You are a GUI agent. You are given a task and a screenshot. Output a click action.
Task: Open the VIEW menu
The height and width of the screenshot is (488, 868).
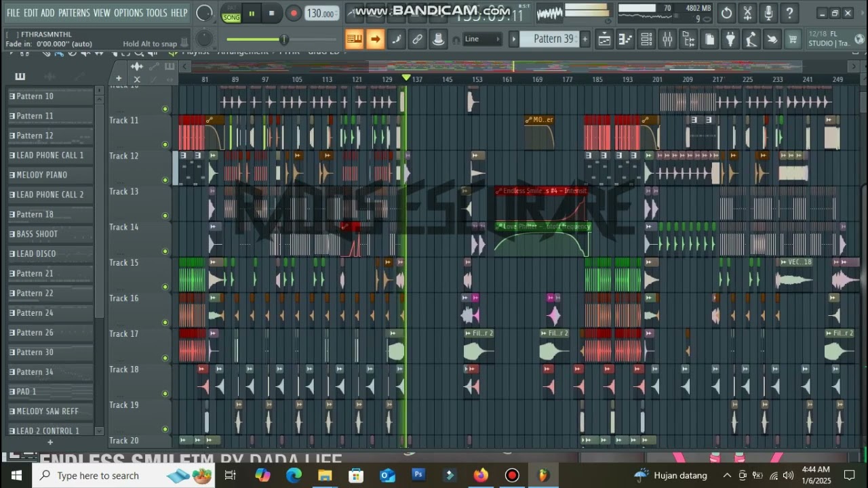pyautogui.click(x=102, y=13)
